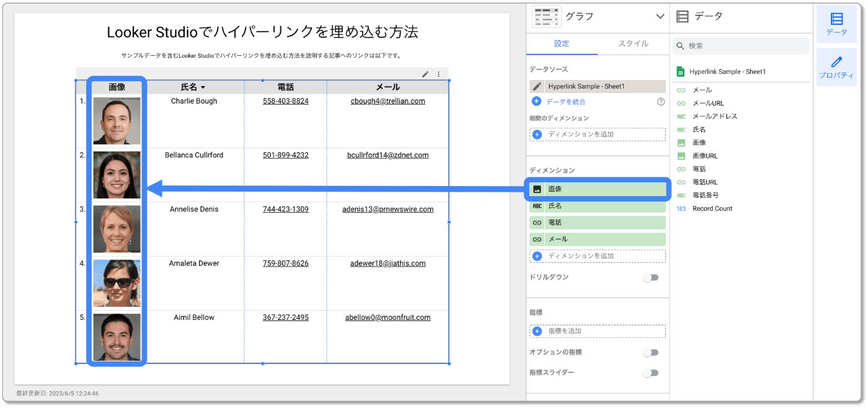Click the Google Sheets icon for Hyperlink Sample
Screen dimensions: 868x408
coord(680,72)
